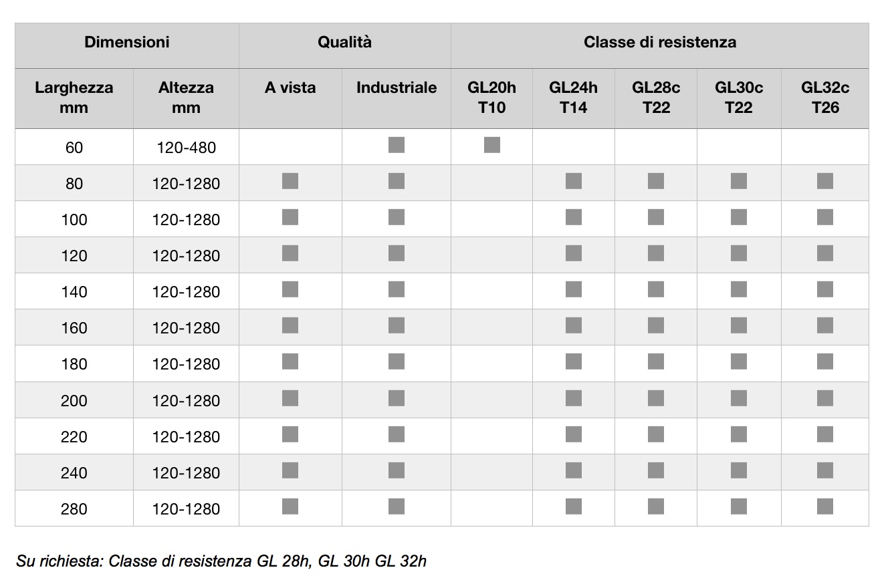This screenshot has height=588, width=888.
Task: Click the Larghezza mm column header
Action: coord(74,98)
